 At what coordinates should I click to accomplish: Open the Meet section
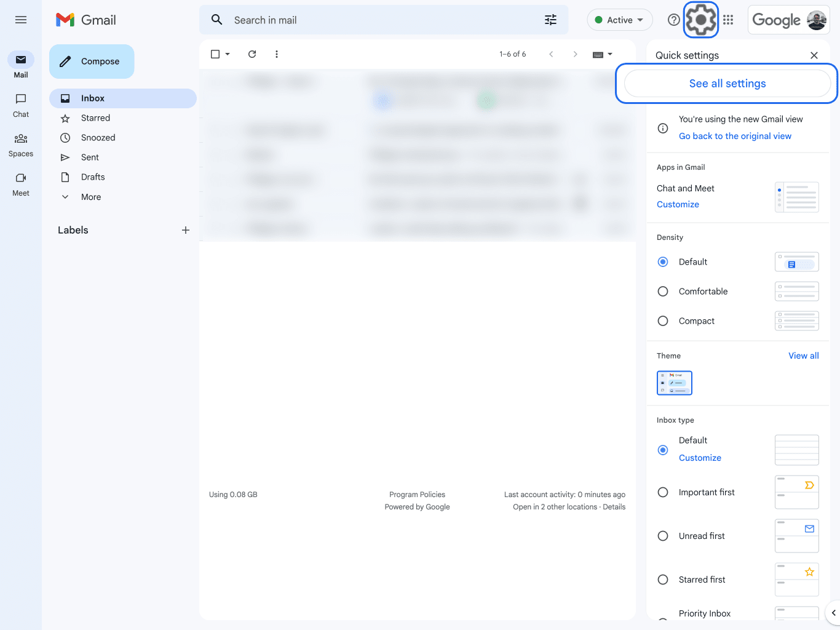point(20,183)
